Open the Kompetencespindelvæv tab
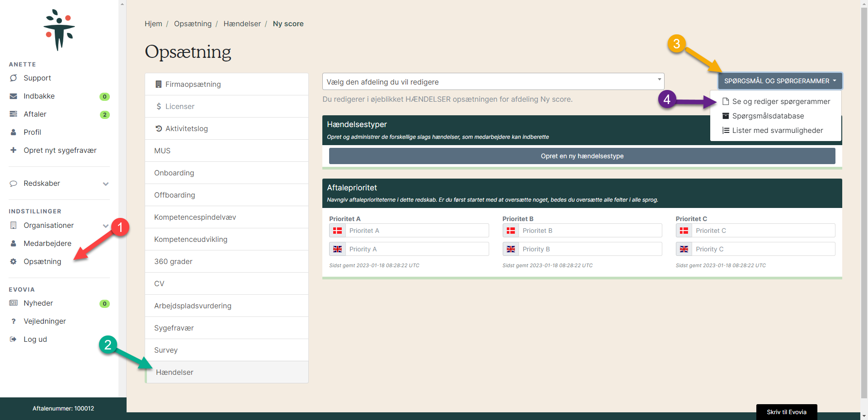The width and height of the screenshot is (868, 420). pyautogui.click(x=226, y=217)
